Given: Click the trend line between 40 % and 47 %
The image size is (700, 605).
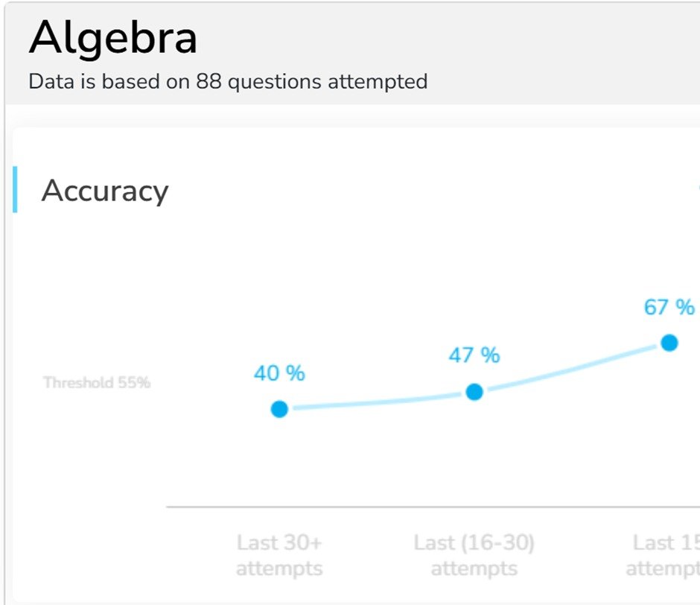Looking at the screenshot, I should pos(377,402).
